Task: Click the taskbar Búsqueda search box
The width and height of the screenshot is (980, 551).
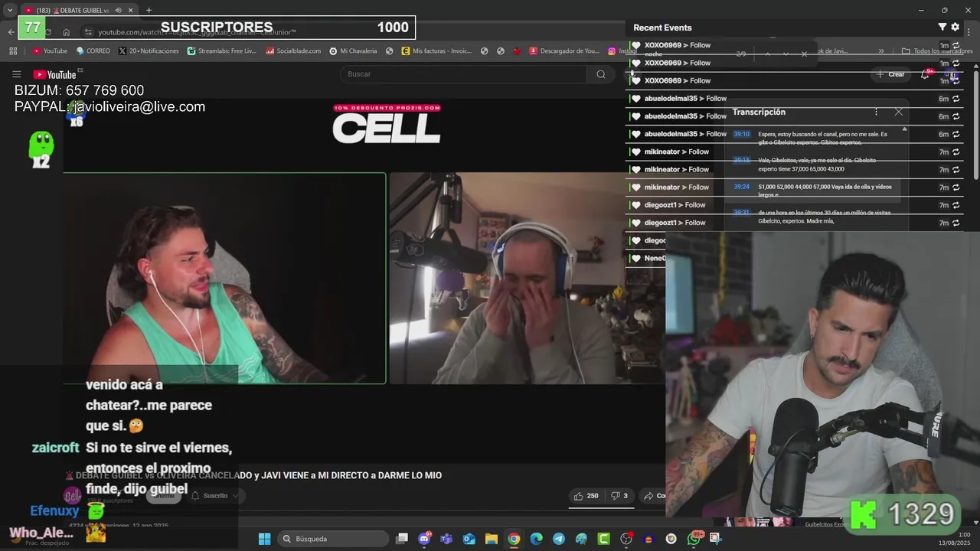Action: pos(332,539)
